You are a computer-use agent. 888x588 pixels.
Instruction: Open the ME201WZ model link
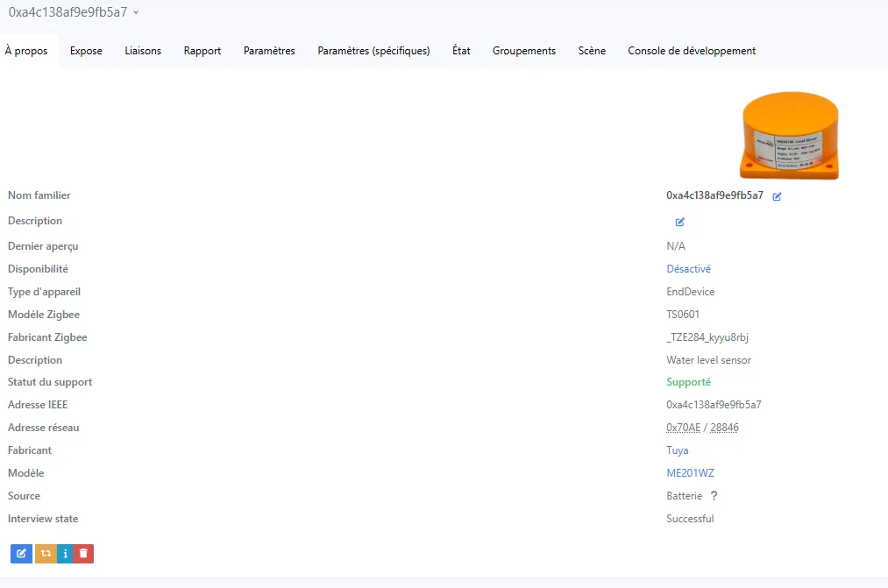tap(690, 473)
